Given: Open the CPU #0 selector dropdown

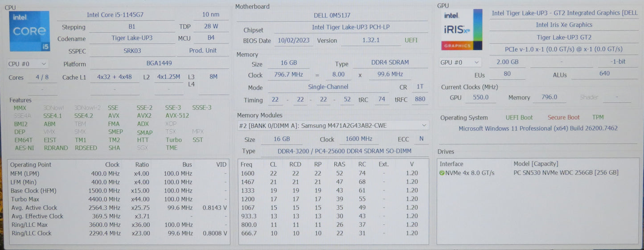Looking at the screenshot, I should (28, 64).
